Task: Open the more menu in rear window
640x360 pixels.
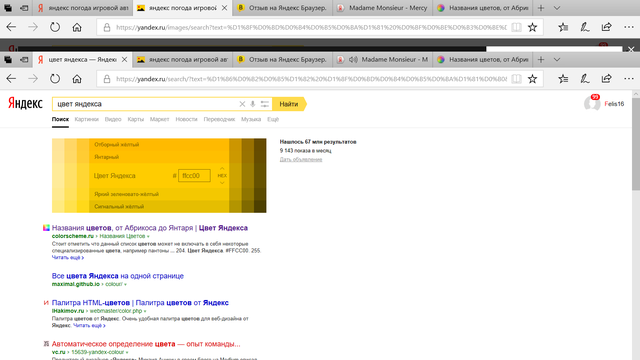Action: pos(629,27)
